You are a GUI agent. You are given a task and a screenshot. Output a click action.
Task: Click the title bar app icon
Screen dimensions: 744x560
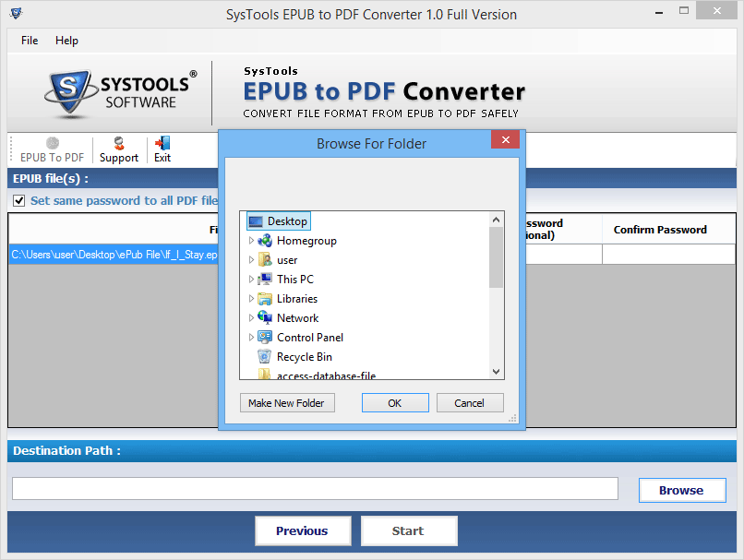coord(16,13)
